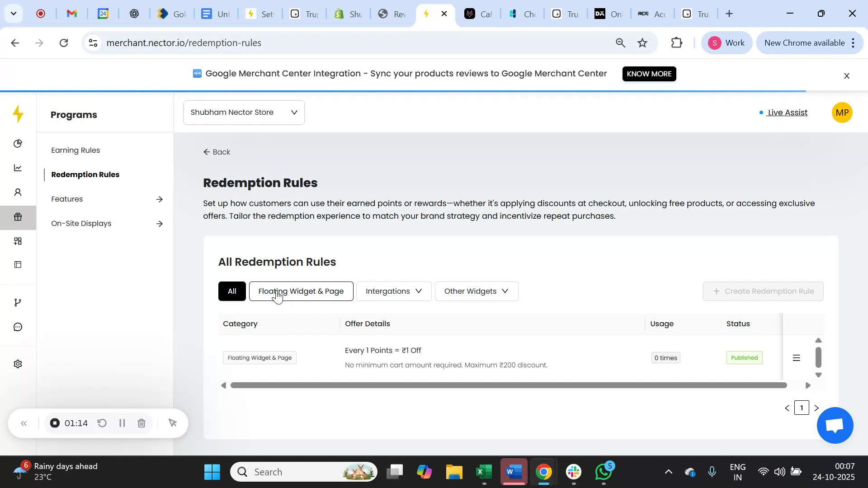Click the Live Assist link
The image size is (868, 488).
coord(787,113)
